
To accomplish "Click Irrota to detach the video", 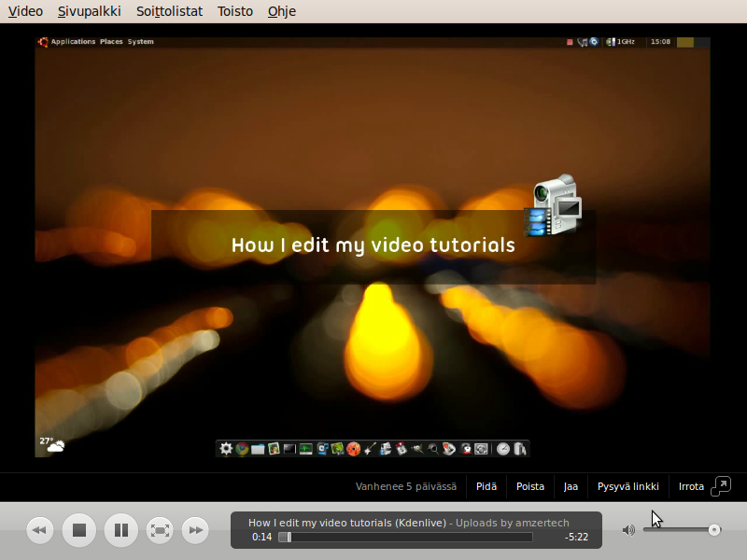I will (x=691, y=486).
